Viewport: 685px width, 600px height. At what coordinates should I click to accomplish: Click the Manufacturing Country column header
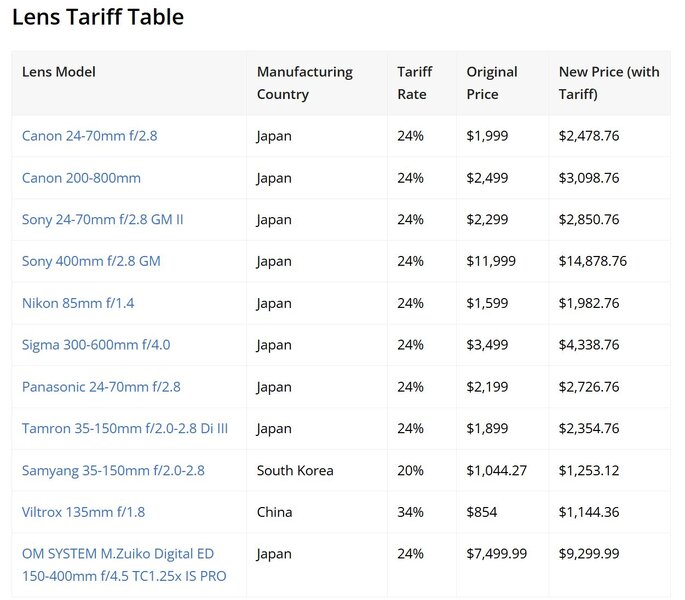tap(304, 83)
